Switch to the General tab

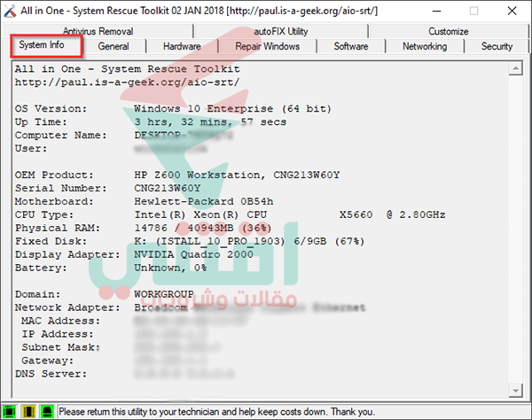pyautogui.click(x=113, y=46)
